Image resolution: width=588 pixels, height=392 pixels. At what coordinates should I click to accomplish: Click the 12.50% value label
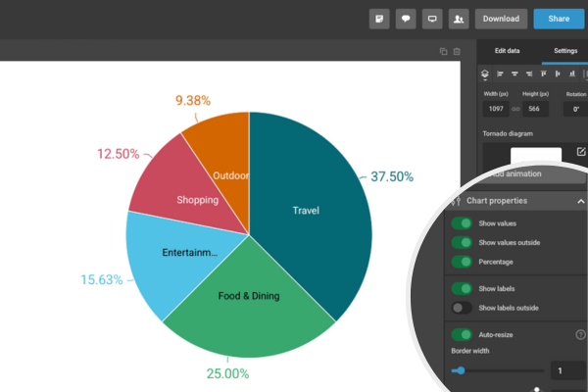point(119,154)
